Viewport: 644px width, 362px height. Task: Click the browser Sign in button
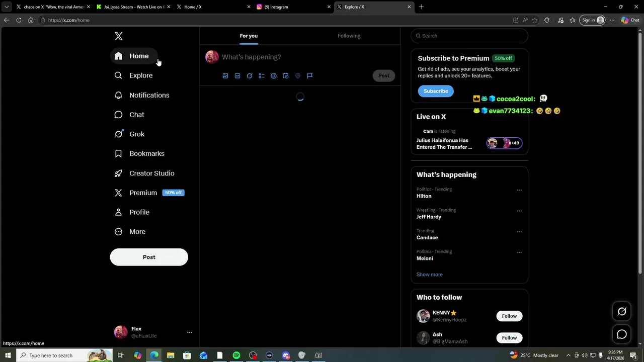592,20
